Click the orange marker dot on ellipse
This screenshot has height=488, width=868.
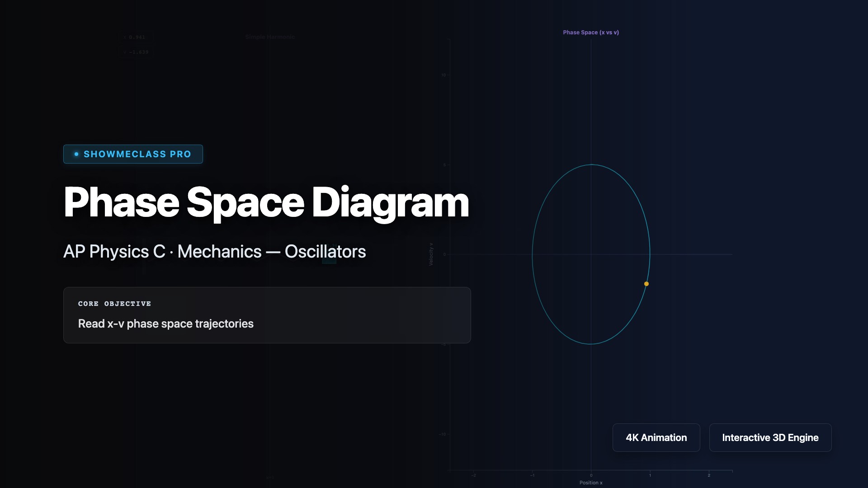(646, 284)
